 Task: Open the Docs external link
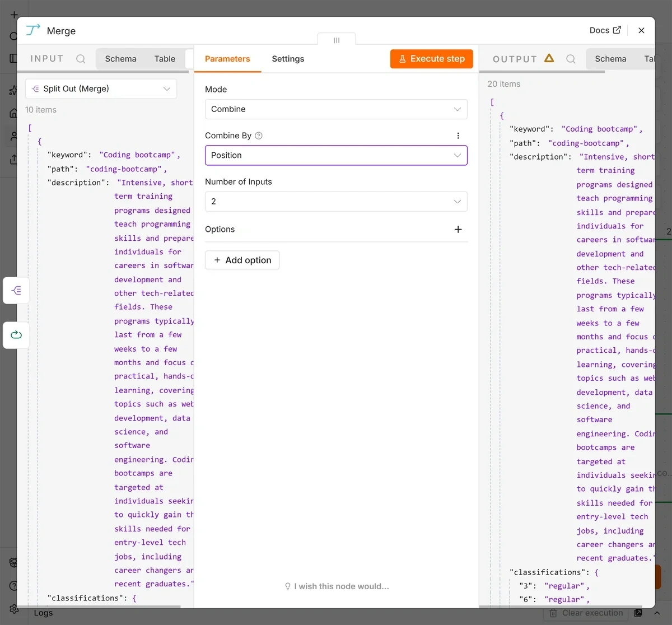[x=605, y=30]
